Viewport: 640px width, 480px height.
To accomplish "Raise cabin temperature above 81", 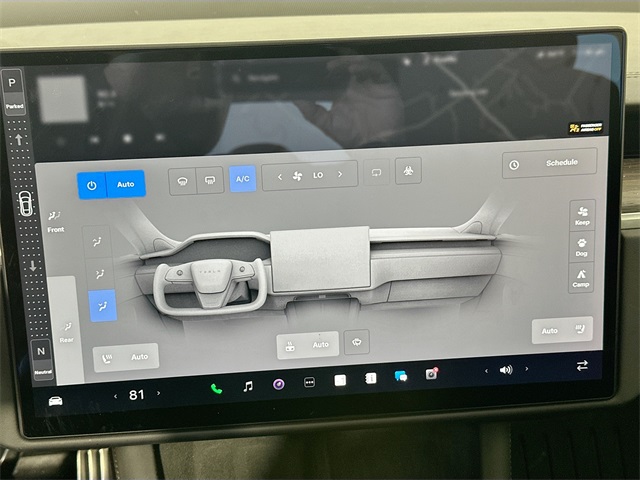I will [x=158, y=394].
